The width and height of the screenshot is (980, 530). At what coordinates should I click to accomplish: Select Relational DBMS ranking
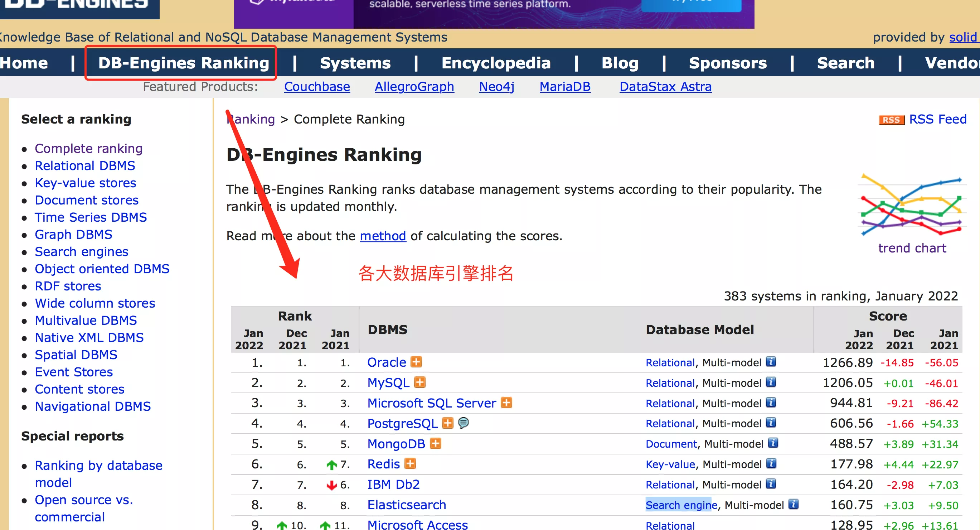(x=85, y=165)
